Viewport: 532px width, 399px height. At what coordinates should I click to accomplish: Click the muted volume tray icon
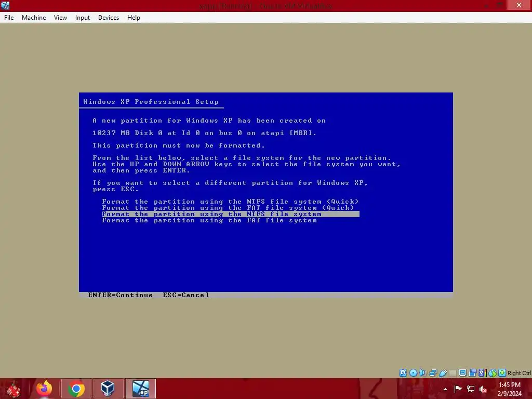pos(483,389)
